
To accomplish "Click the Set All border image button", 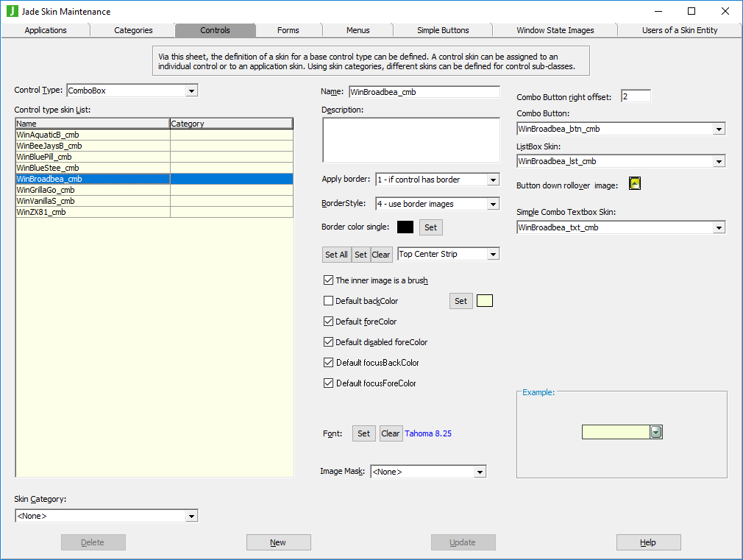I will [336, 255].
